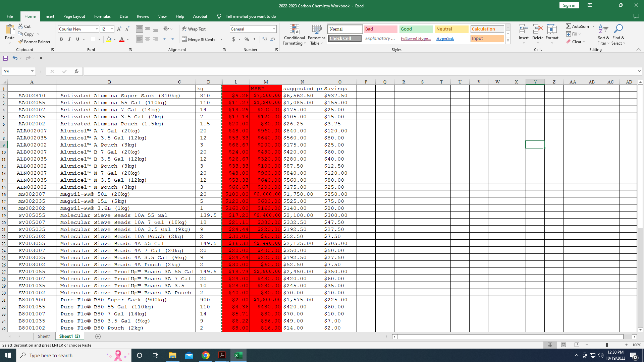Toggle Italic formatting
Viewport: 644px width, 362px height.
pyautogui.click(x=69, y=39)
